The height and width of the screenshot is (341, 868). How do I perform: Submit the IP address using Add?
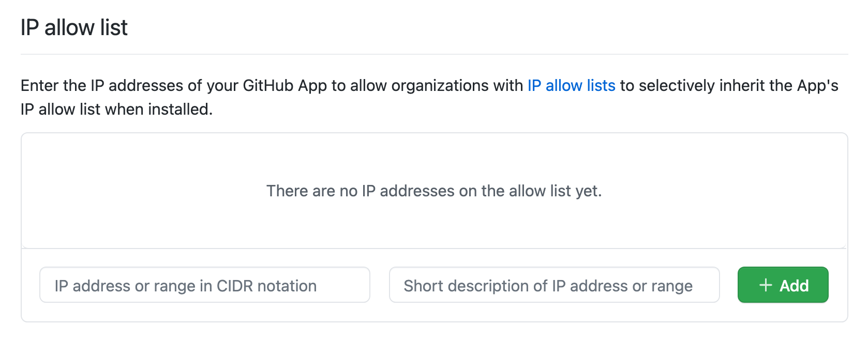(783, 285)
